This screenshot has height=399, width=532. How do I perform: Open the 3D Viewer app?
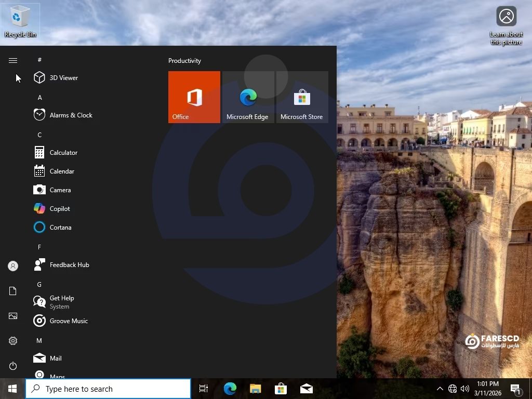click(x=63, y=78)
